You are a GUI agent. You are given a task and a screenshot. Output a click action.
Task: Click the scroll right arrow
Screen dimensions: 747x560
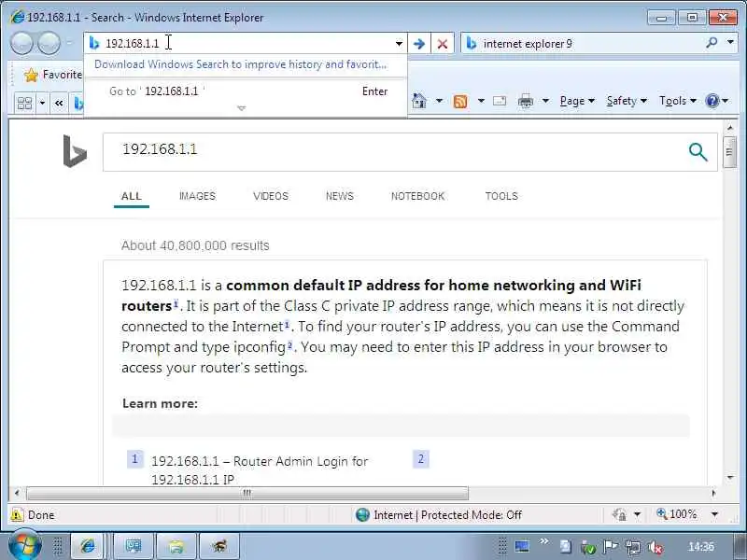tap(713, 493)
